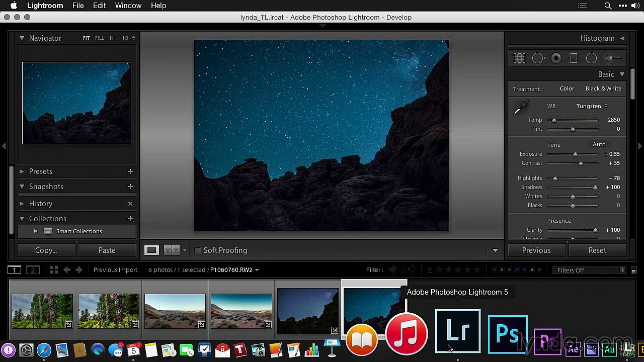
Task: Select the Radial Filter tool
Action: (x=591, y=58)
